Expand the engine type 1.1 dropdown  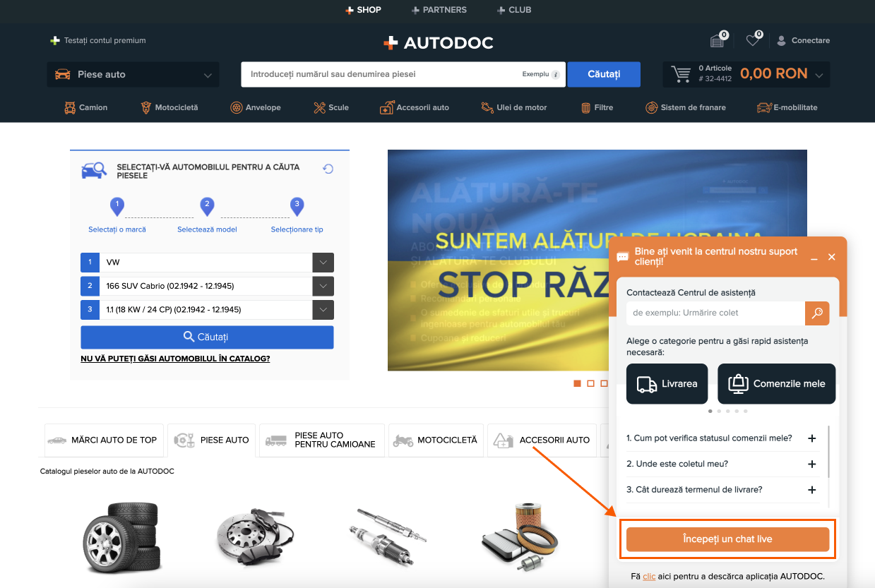pos(323,310)
